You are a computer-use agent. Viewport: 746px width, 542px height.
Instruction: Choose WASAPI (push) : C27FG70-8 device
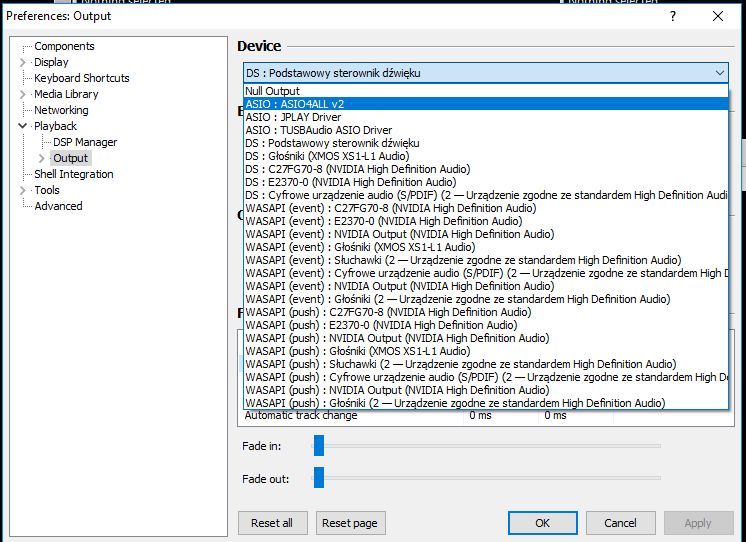[486, 312]
